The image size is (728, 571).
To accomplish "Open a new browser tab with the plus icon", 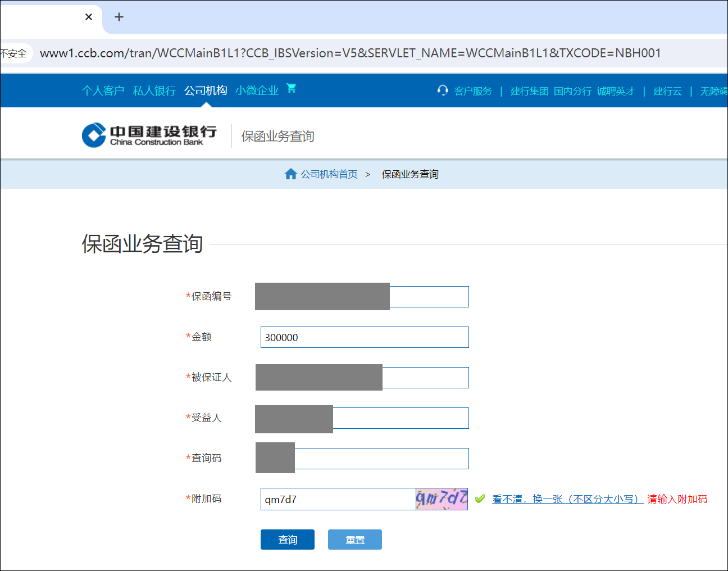I will (x=119, y=17).
